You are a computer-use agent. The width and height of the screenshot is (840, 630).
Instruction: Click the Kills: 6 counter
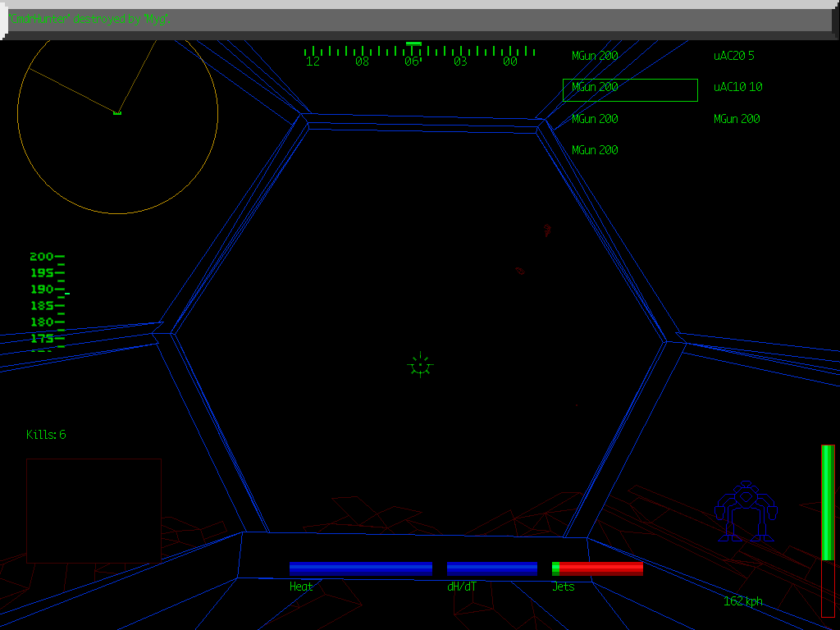(x=47, y=435)
